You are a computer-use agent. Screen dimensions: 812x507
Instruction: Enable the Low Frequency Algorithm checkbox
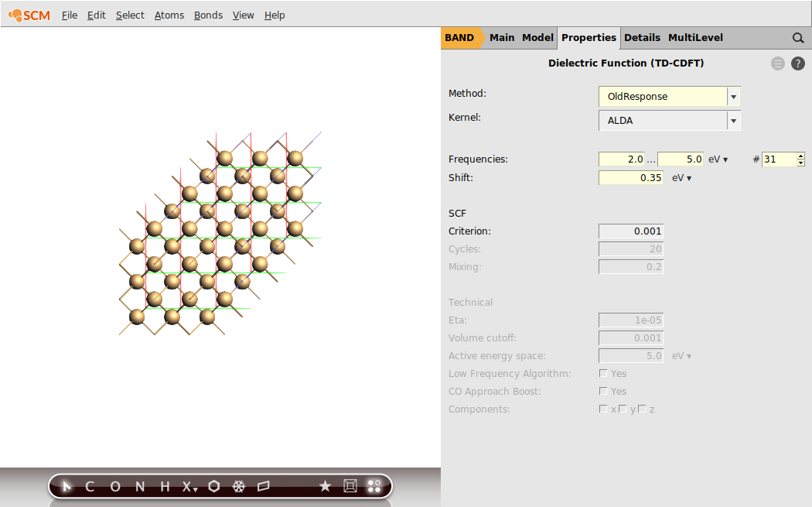[603, 373]
